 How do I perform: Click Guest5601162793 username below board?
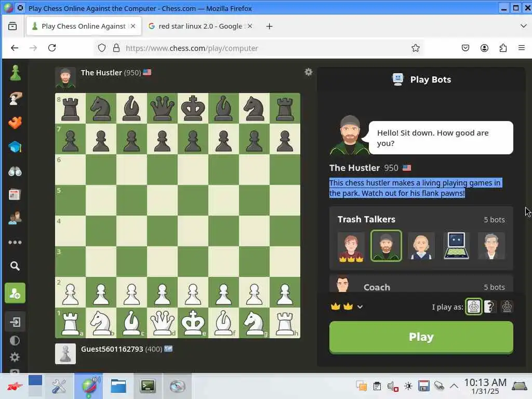[x=112, y=349]
